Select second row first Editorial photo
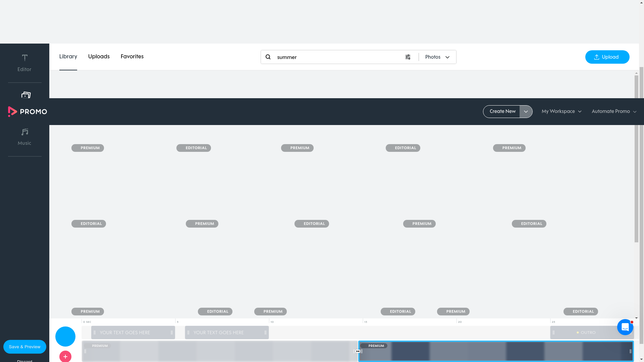Screen dimensions: 644x362 coord(89,224)
